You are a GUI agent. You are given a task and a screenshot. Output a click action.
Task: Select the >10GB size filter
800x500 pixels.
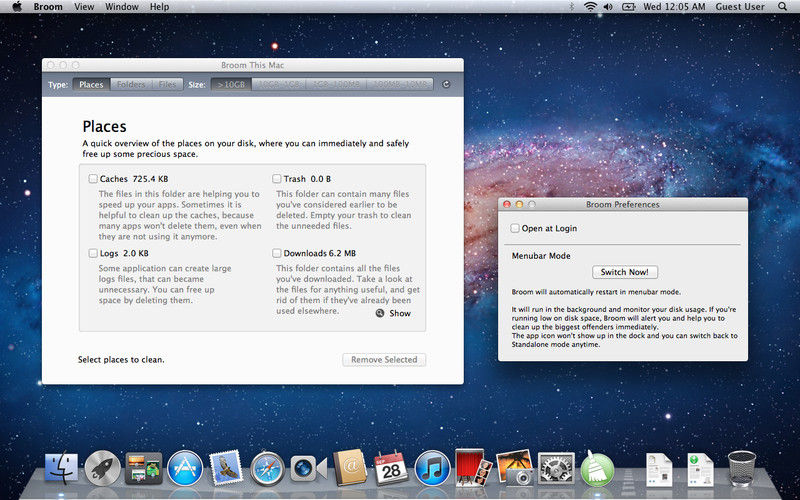[231, 85]
